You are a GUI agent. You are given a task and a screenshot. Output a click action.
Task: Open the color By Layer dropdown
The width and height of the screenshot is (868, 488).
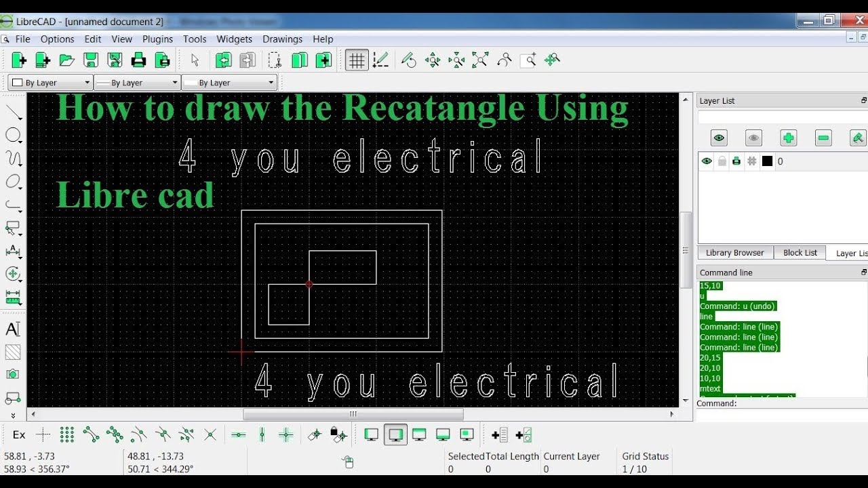coord(50,83)
